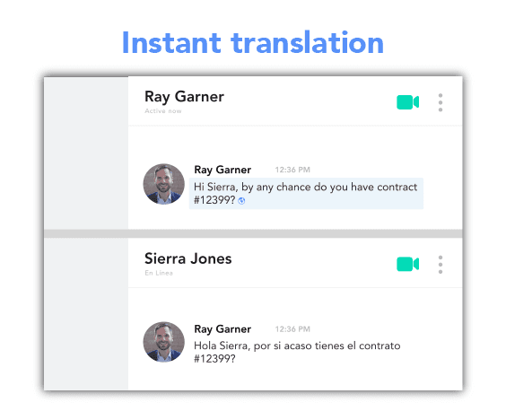Click the Active now status text
Image resolution: width=506 pixels, height=420 pixels.
[163, 111]
